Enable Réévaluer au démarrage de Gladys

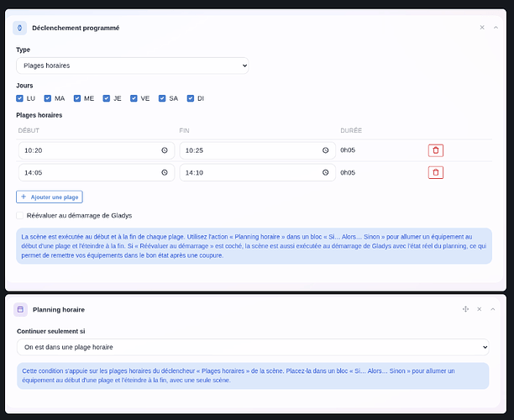click(19, 215)
